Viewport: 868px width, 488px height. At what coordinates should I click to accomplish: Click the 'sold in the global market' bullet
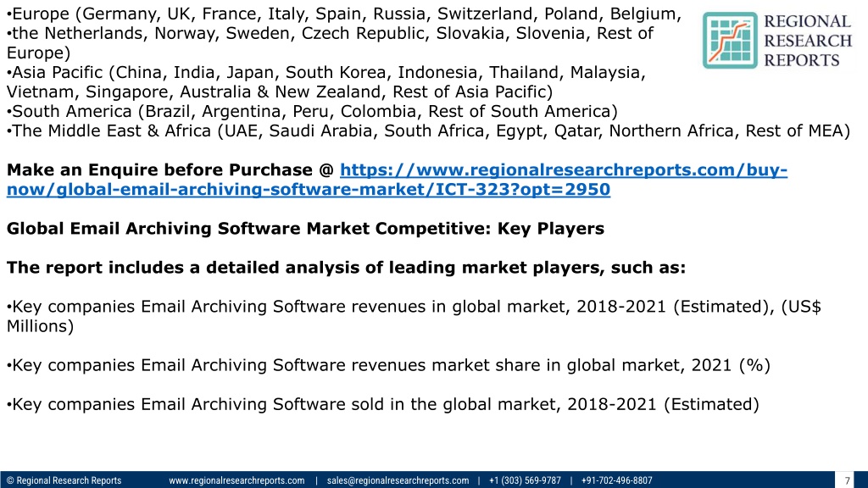coord(383,404)
